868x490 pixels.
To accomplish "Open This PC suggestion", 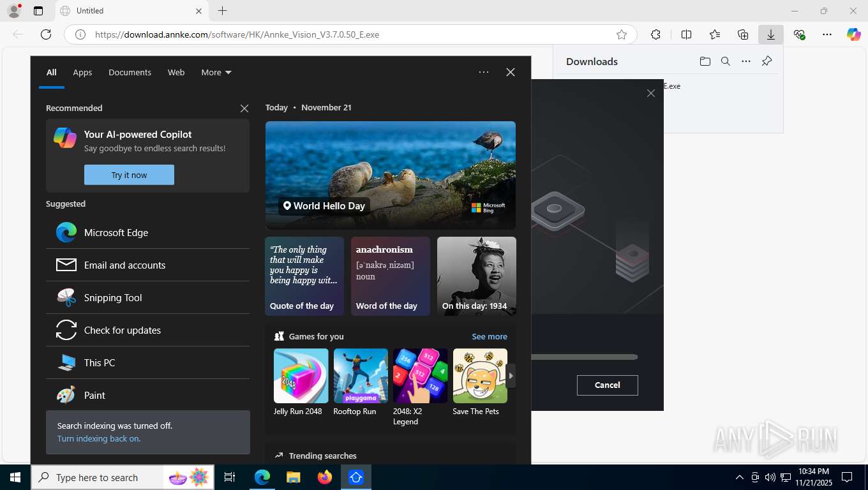I will click(147, 362).
